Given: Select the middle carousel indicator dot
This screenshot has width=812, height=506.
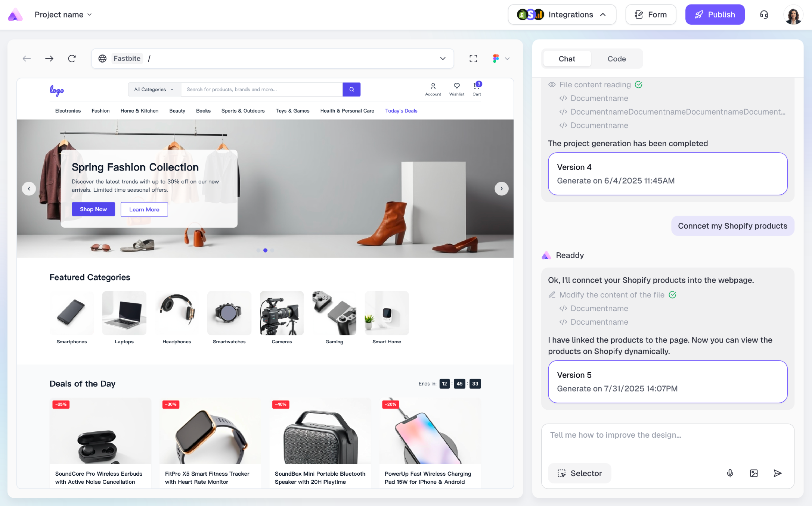Looking at the screenshot, I should tap(265, 250).
